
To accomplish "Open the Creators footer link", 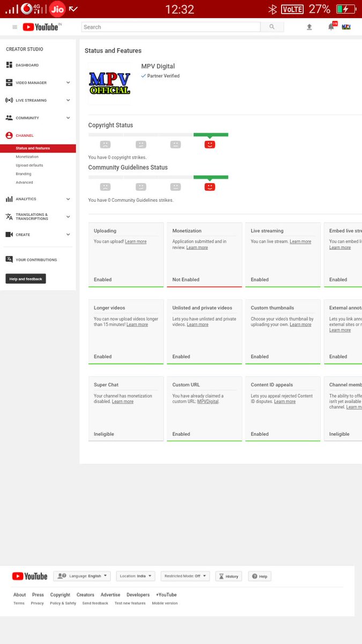I will pyautogui.click(x=85, y=595).
